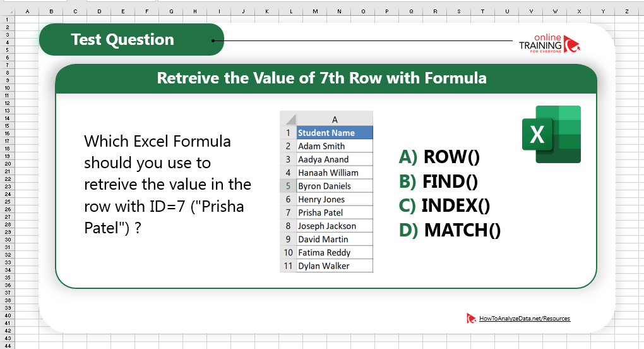Screen dimensions: 644x349
Task: Click the question text 'Which Excel Formula'
Action: (x=157, y=142)
